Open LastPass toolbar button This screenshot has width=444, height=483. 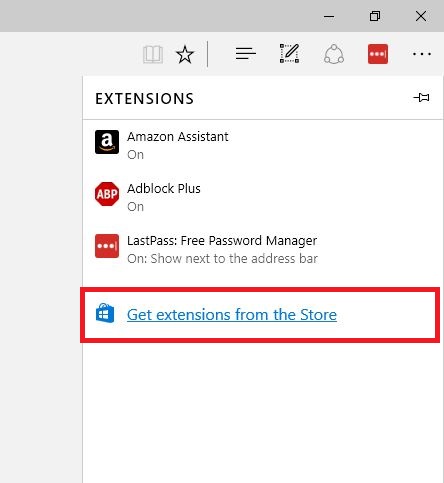tap(378, 54)
